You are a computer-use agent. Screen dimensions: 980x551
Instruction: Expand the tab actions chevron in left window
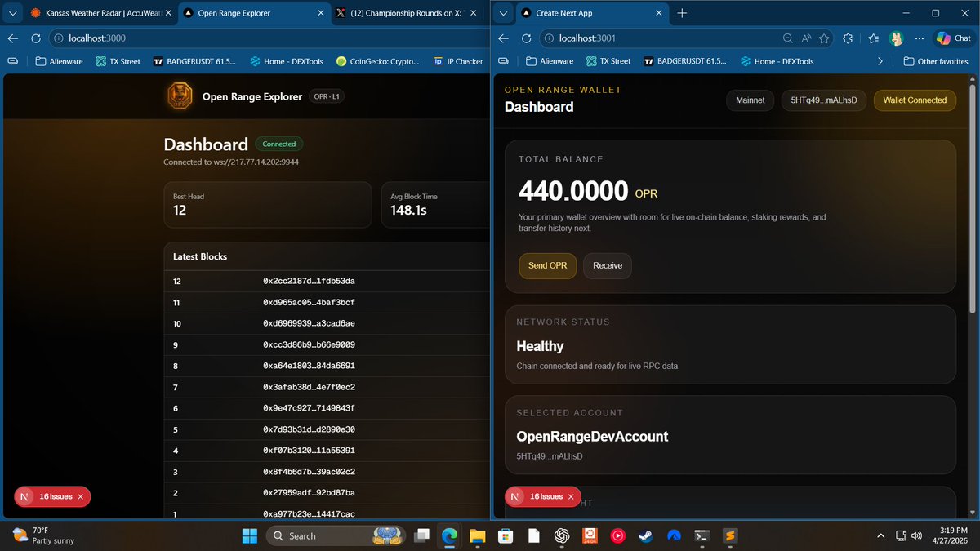point(11,13)
